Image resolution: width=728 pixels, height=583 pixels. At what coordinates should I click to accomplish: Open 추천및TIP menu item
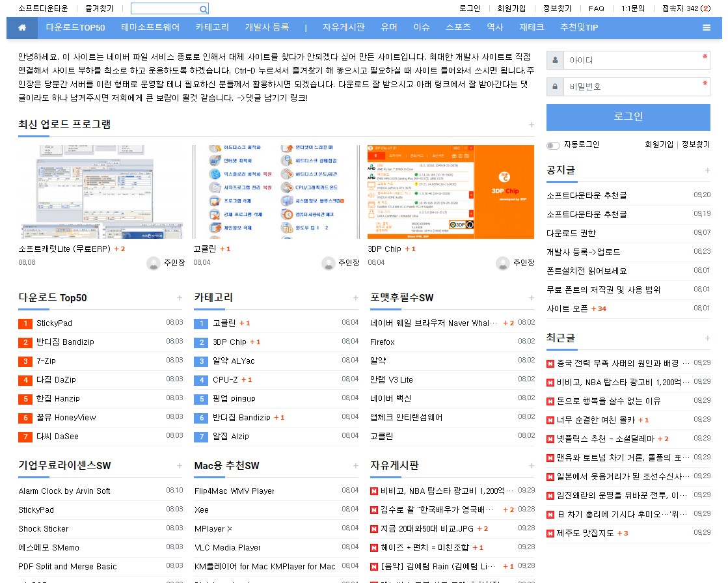click(579, 28)
